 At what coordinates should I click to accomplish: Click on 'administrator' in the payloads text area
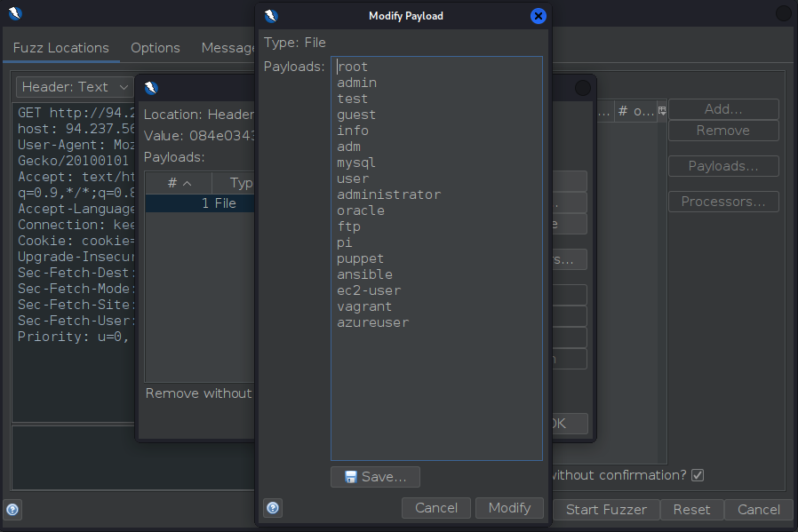click(388, 195)
